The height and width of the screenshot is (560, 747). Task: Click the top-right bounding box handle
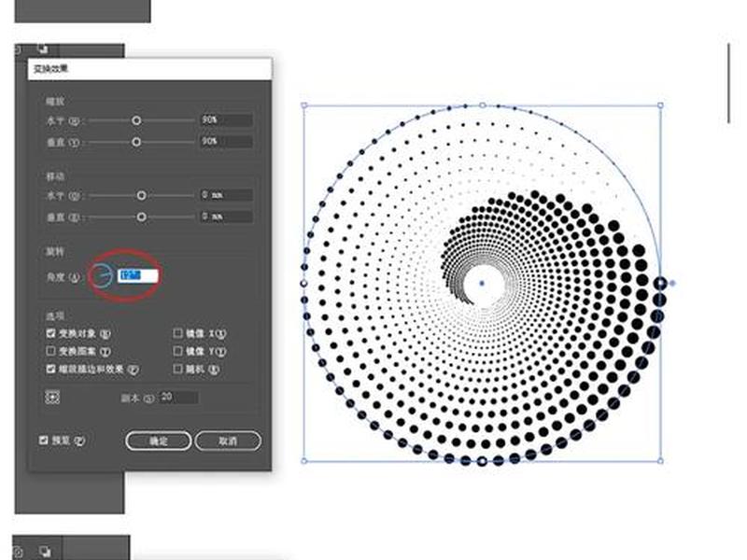pos(660,105)
